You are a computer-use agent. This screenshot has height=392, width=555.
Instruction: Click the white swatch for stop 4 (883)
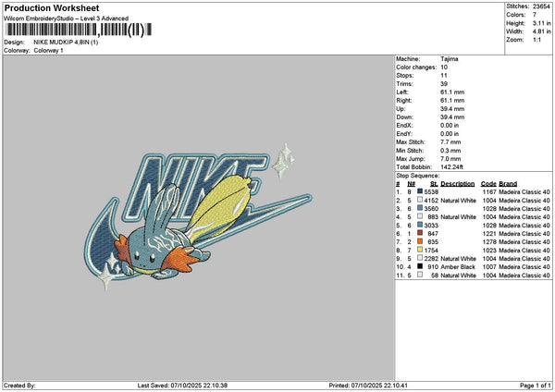(420, 216)
